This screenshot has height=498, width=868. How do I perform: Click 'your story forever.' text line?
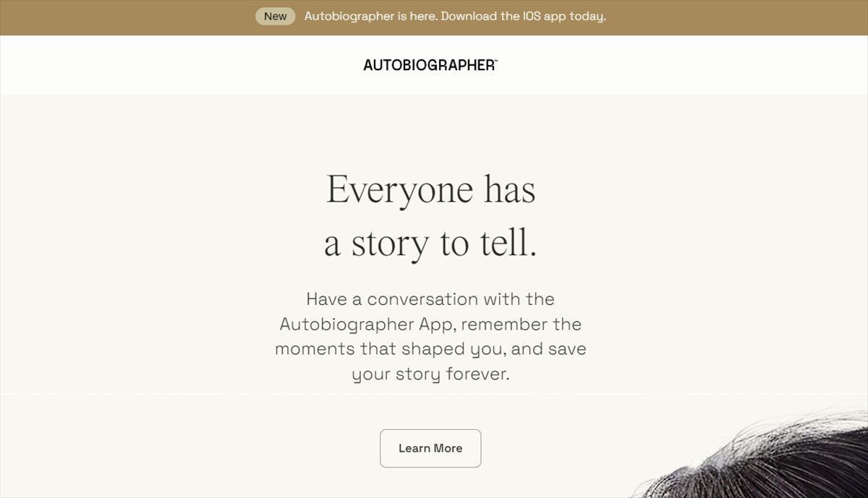pos(430,374)
